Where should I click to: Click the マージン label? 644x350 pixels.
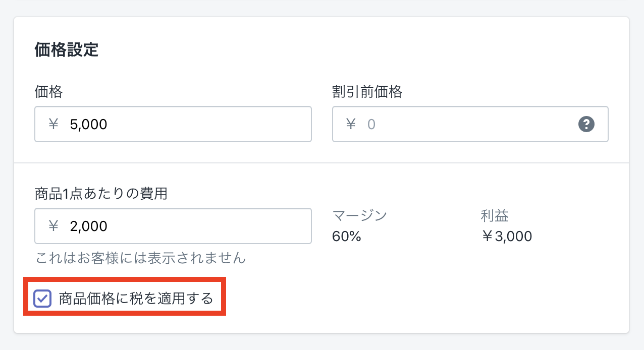359,216
